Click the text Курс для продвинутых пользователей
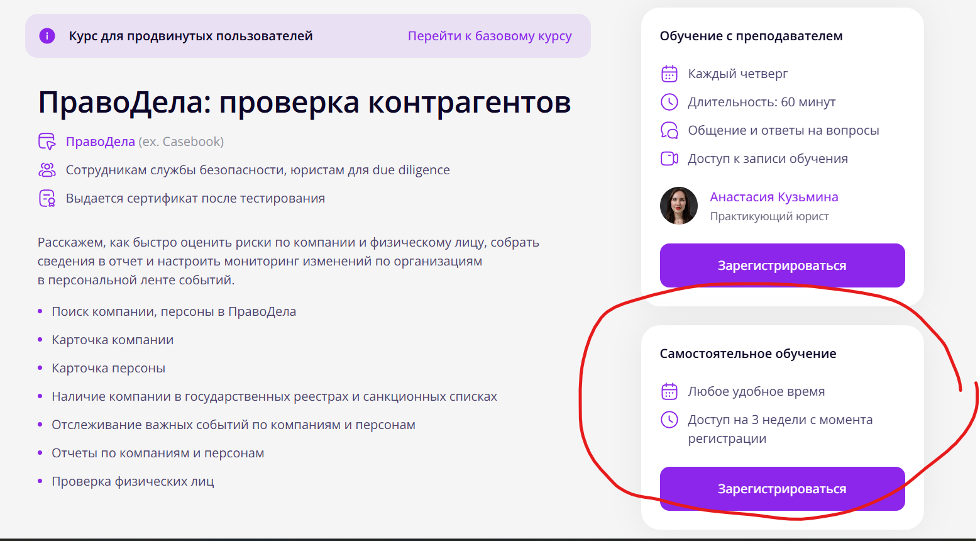The width and height of the screenshot is (980, 541). (191, 36)
